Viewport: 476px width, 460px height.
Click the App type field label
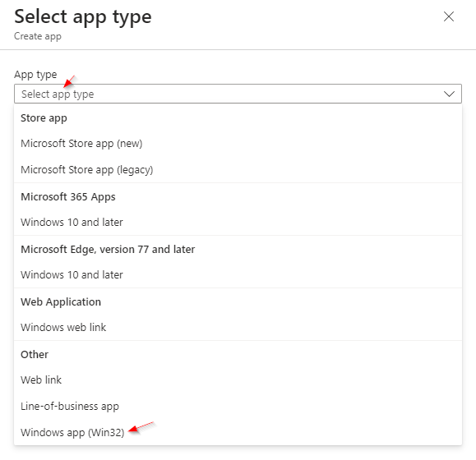point(35,74)
